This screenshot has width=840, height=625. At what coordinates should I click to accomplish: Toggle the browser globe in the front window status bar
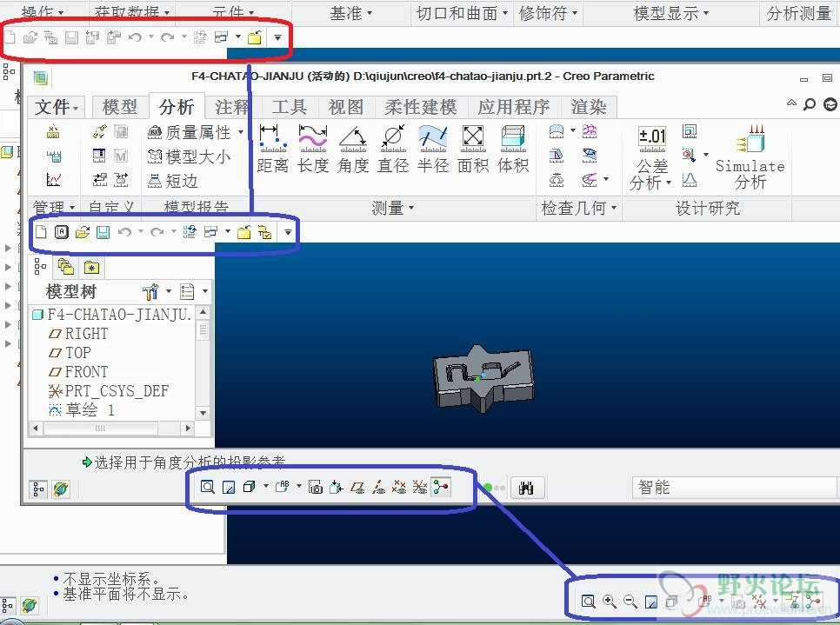click(x=61, y=489)
